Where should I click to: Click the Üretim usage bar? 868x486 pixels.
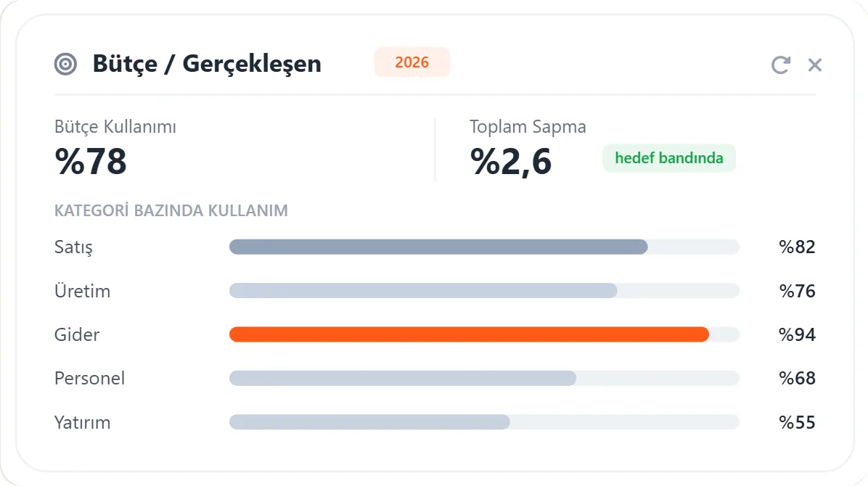pos(484,291)
